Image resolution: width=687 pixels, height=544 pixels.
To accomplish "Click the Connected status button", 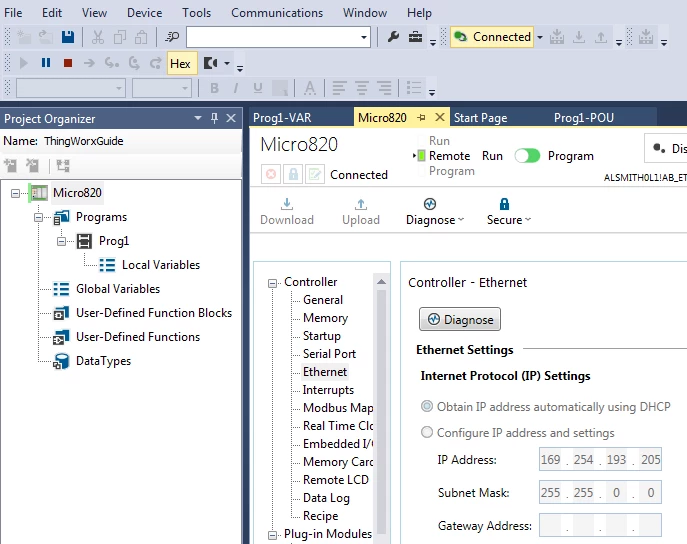I will (x=492, y=37).
